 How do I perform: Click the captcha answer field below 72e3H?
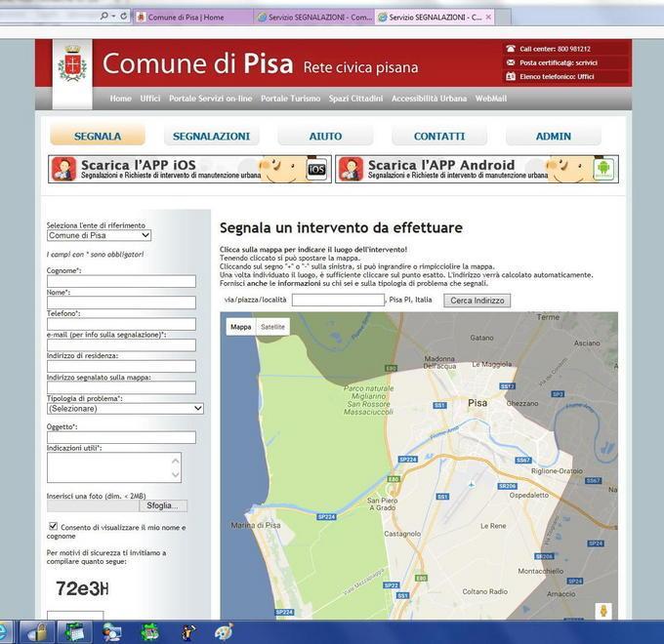pos(75,616)
